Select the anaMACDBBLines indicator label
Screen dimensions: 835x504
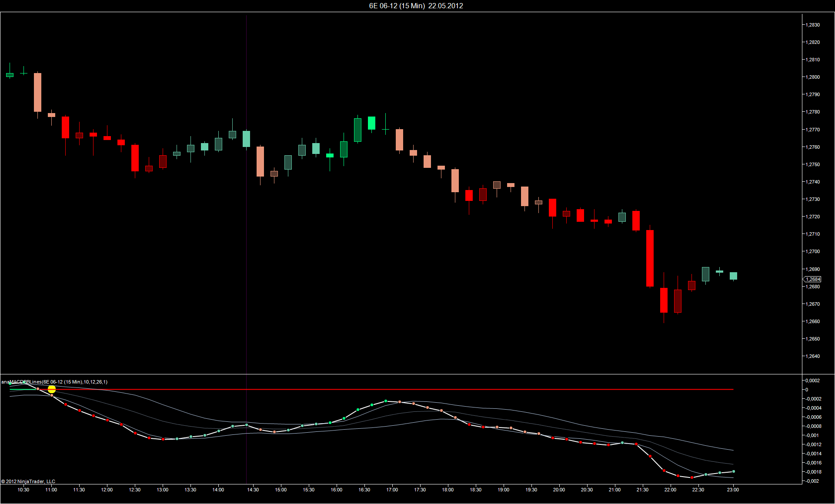(54, 382)
